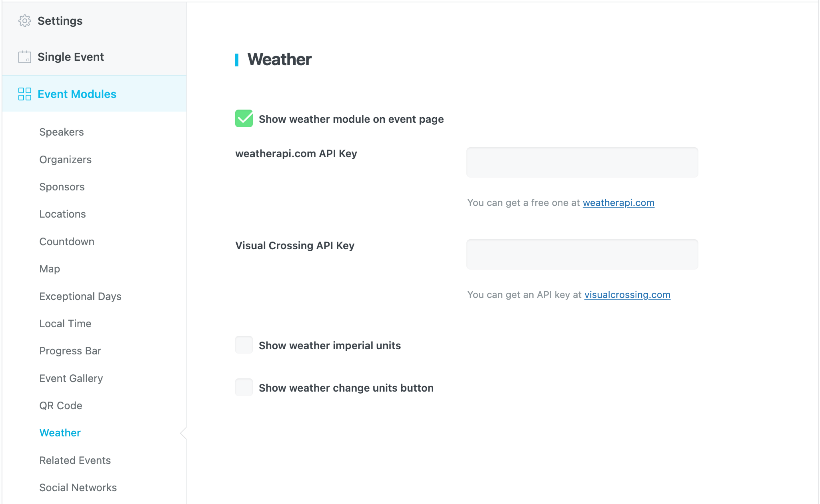Uncheck Show weather module on event page
The height and width of the screenshot is (504, 820).
click(x=244, y=119)
